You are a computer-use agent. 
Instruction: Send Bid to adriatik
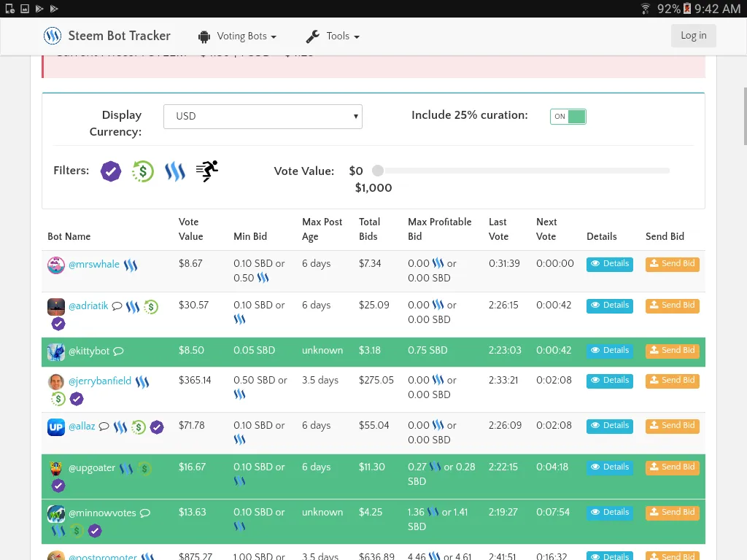coord(672,306)
